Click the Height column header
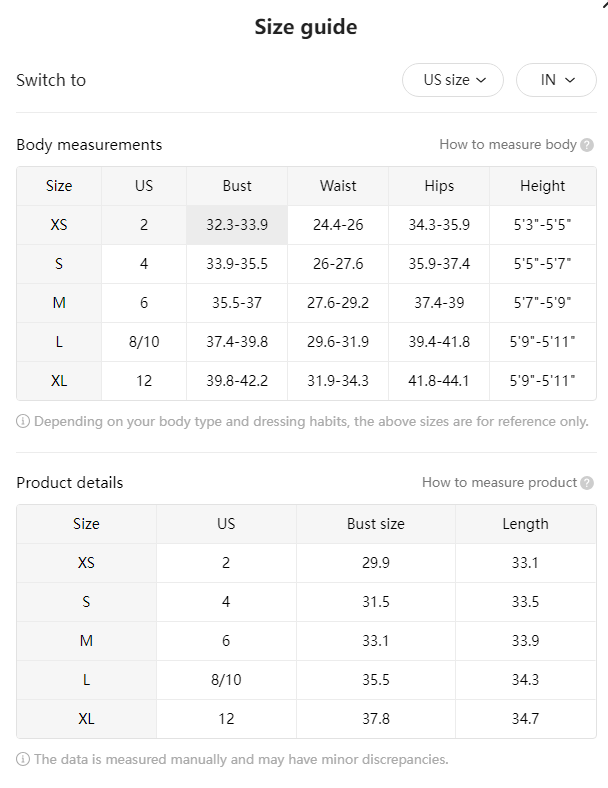This screenshot has width=608, height=788. 543,186
